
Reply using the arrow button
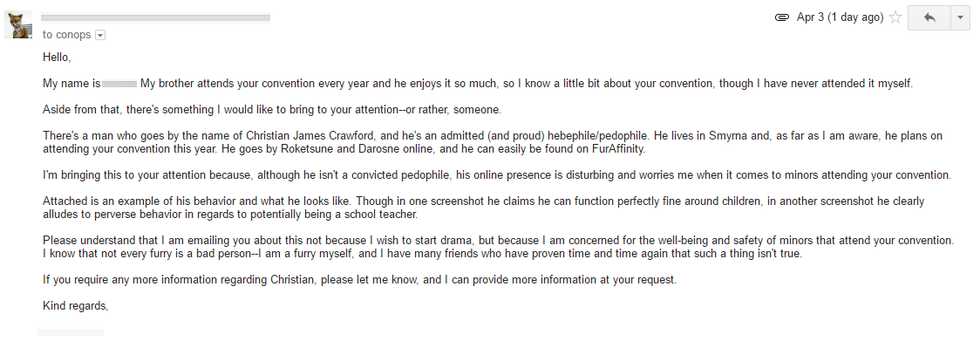(x=929, y=17)
